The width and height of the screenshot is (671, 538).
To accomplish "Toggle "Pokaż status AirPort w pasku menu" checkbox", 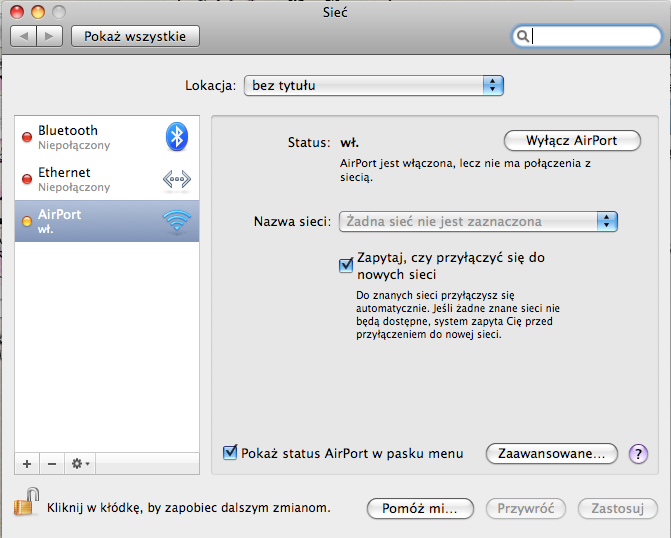I will 230,452.
